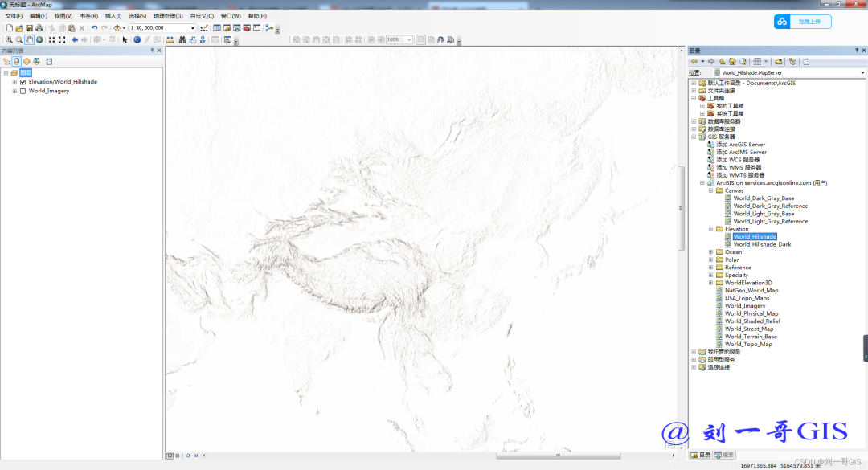The image size is (868, 470).
Task: Select 添加 ArcGIS Server item
Action: point(741,145)
